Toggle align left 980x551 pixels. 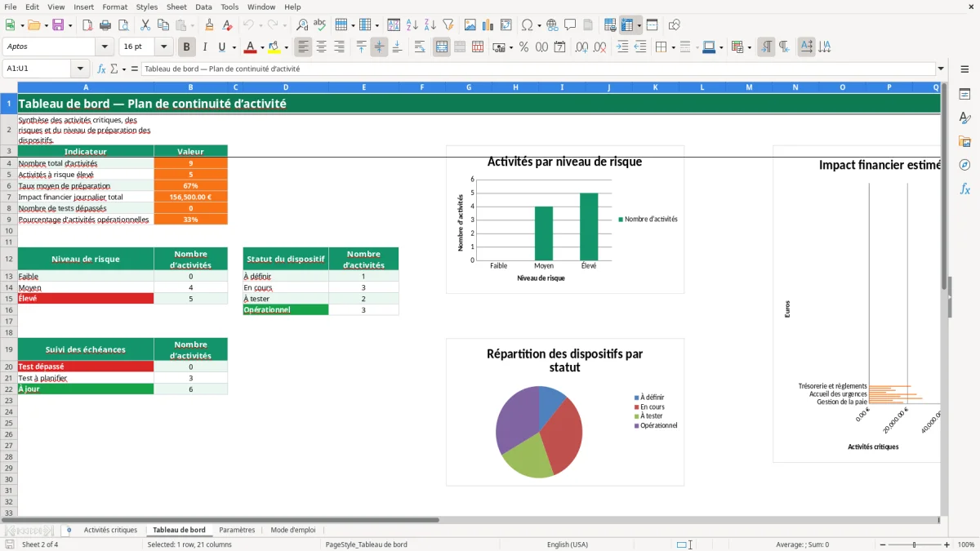coord(304,47)
